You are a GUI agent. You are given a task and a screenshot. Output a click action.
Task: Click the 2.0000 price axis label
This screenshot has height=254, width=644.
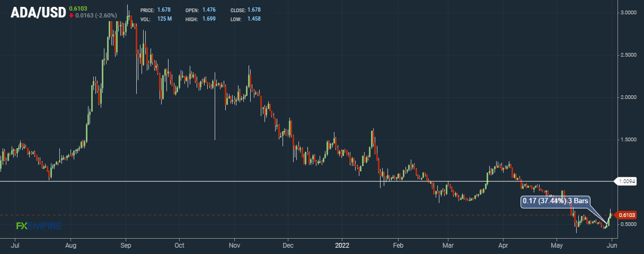[628, 97]
